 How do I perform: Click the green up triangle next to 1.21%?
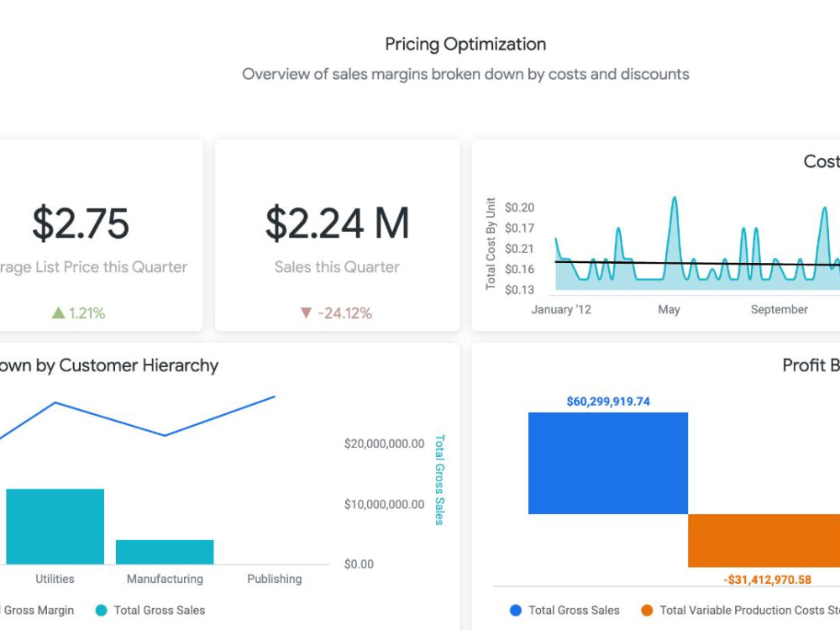(59, 312)
